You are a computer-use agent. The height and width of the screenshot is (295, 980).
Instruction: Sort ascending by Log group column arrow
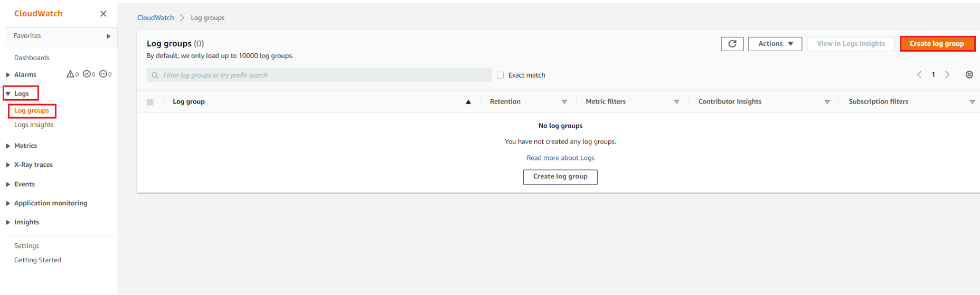[468, 102]
